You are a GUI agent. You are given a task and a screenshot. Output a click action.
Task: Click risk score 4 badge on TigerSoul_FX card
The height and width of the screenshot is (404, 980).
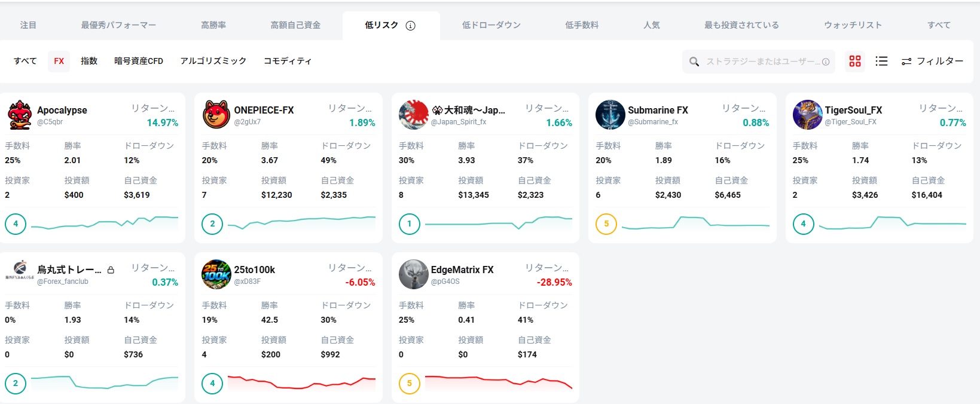point(803,224)
